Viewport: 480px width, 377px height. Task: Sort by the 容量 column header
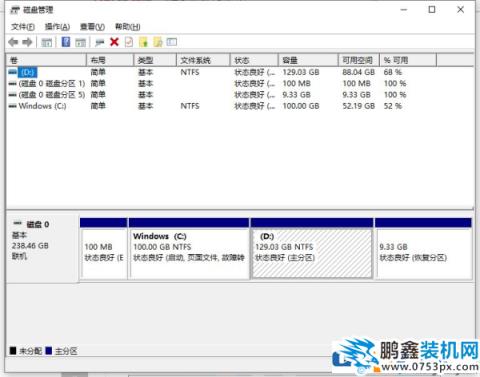308,60
